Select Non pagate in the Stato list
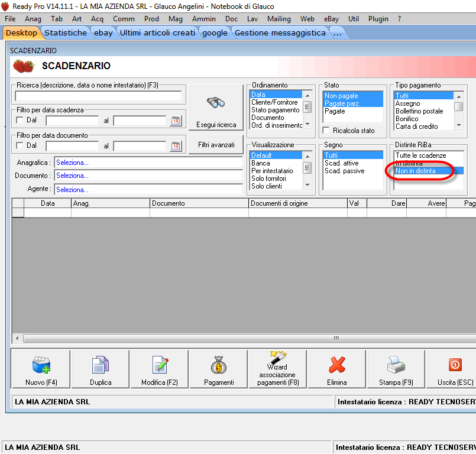476x454 pixels. pos(353,96)
